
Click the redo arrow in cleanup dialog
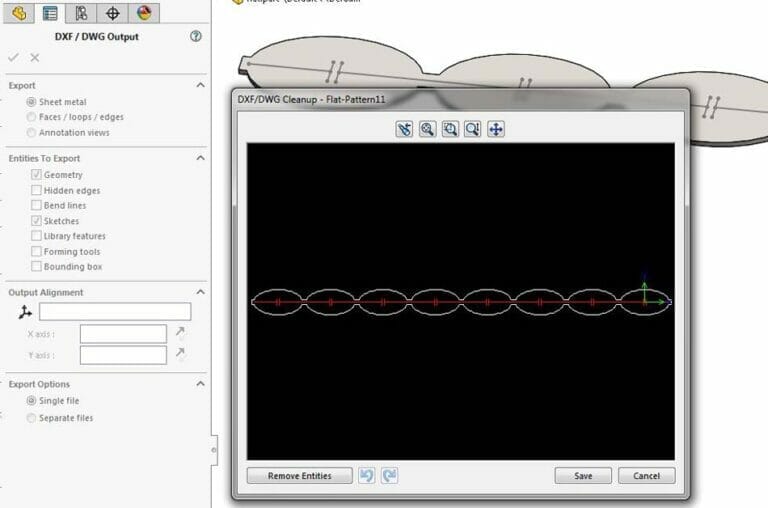389,476
